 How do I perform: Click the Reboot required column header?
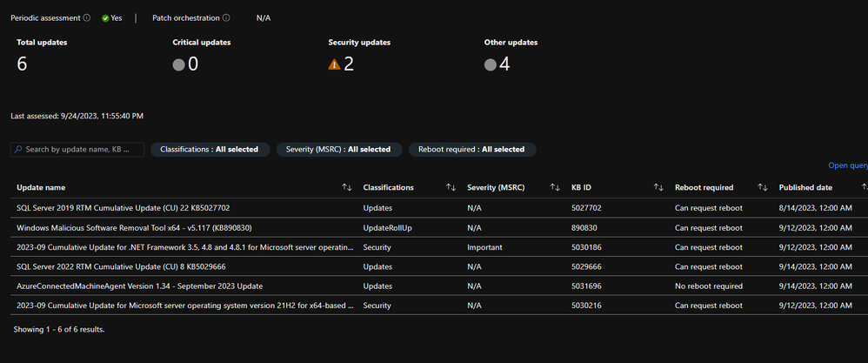tap(704, 188)
